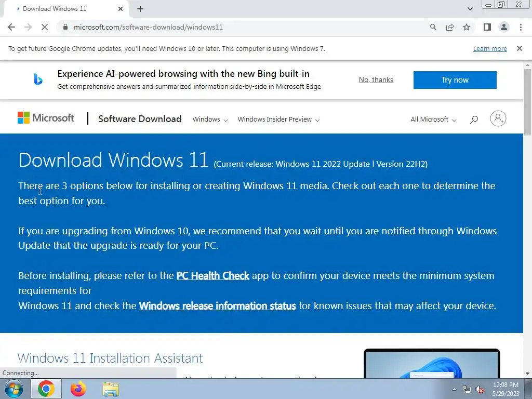The image size is (532, 399).
Task: Click the Microsoft site search icon
Action: [474, 119]
